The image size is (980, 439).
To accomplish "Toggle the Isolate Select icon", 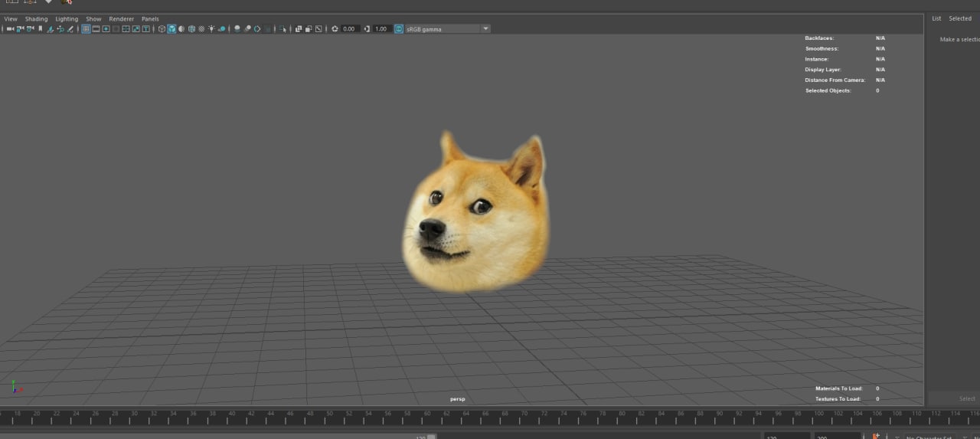I will pyautogui.click(x=283, y=28).
